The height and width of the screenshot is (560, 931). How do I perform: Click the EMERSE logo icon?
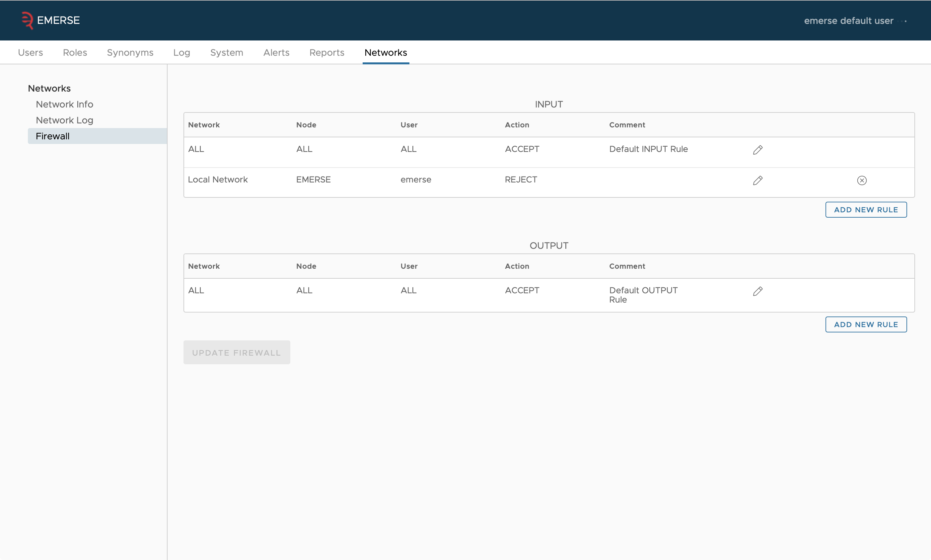pos(27,20)
